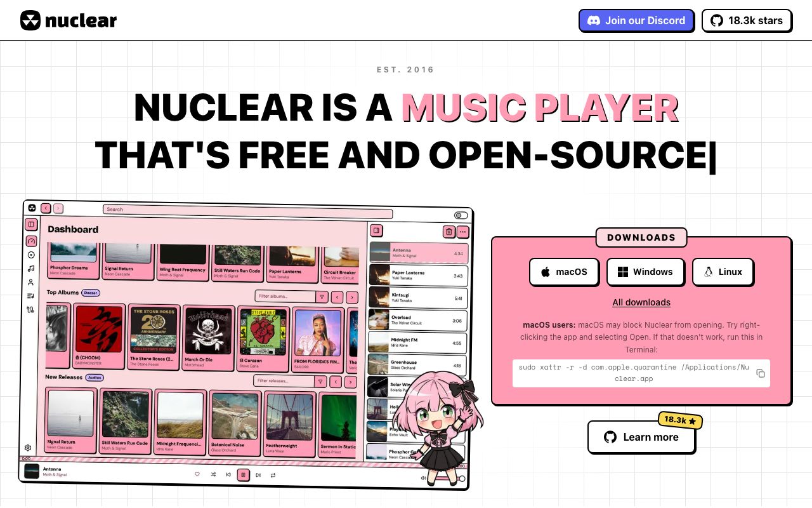Go forward using the app's forward arrow
This screenshot has width=812, height=508.
click(x=58, y=208)
